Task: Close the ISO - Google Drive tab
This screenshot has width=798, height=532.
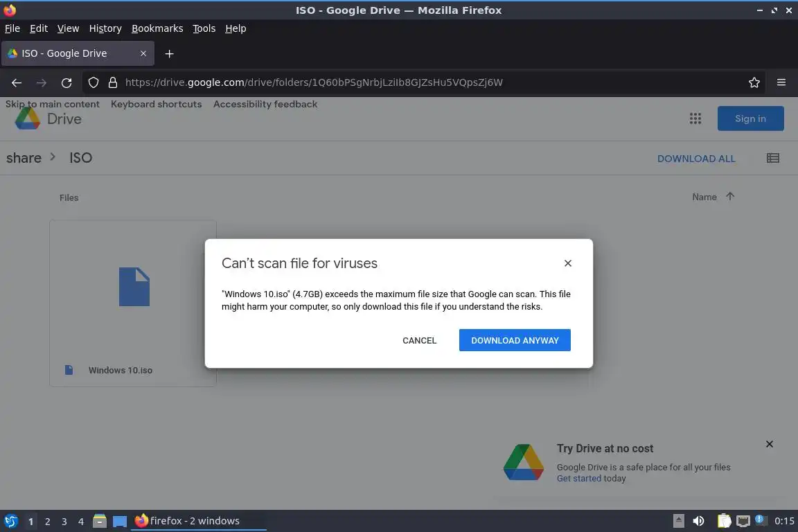Action: [x=143, y=53]
